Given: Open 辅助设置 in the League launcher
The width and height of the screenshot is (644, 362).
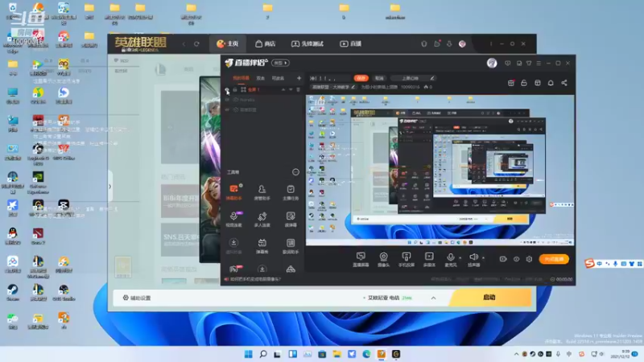Looking at the screenshot, I should tap(137, 298).
